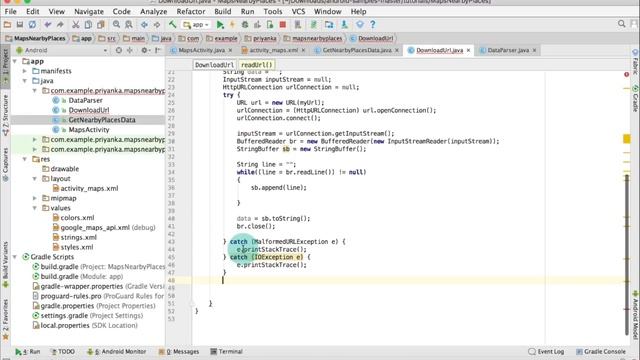Switch to activity_maps.xml tab

pyautogui.click(x=273, y=50)
